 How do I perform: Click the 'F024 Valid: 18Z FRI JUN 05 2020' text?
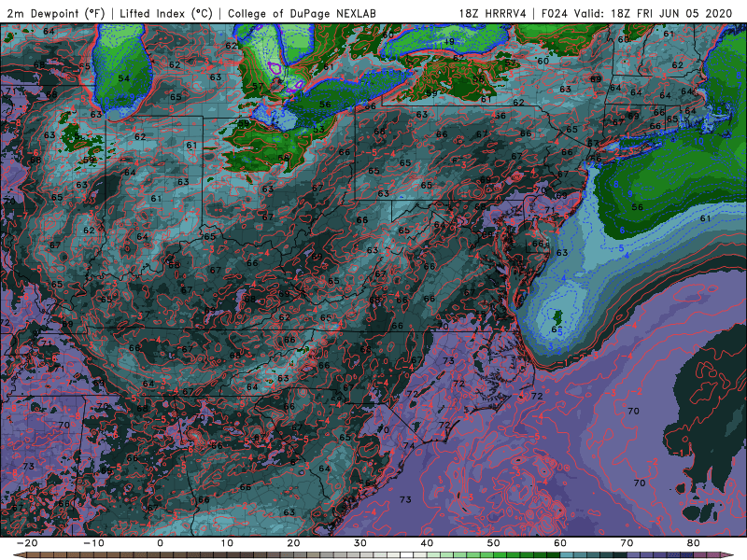coord(637,14)
